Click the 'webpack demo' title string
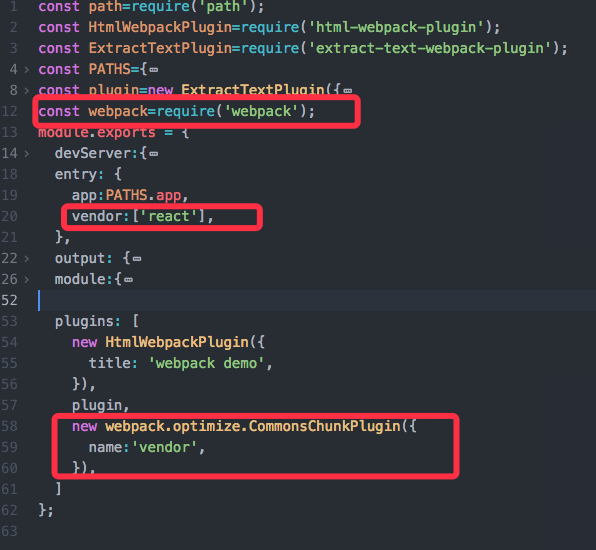596x550 pixels. click(x=206, y=363)
